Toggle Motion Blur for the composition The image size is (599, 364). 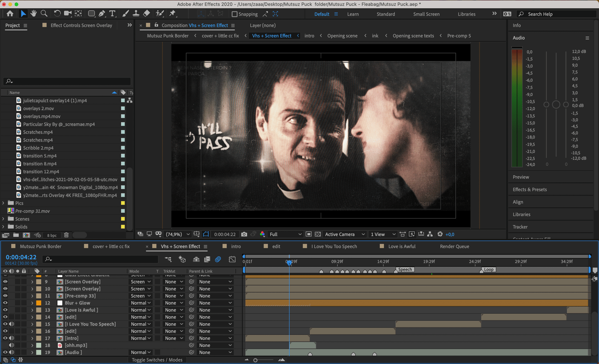(x=218, y=259)
